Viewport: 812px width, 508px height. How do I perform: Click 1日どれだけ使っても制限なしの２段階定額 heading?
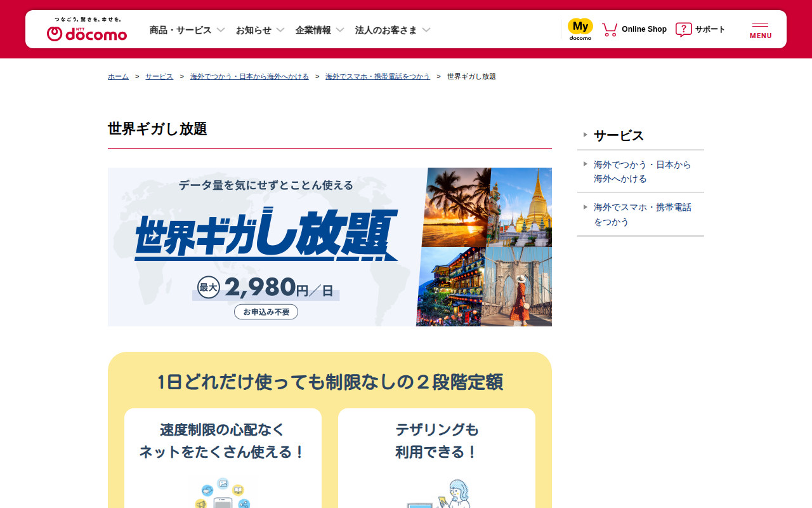click(x=330, y=382)
